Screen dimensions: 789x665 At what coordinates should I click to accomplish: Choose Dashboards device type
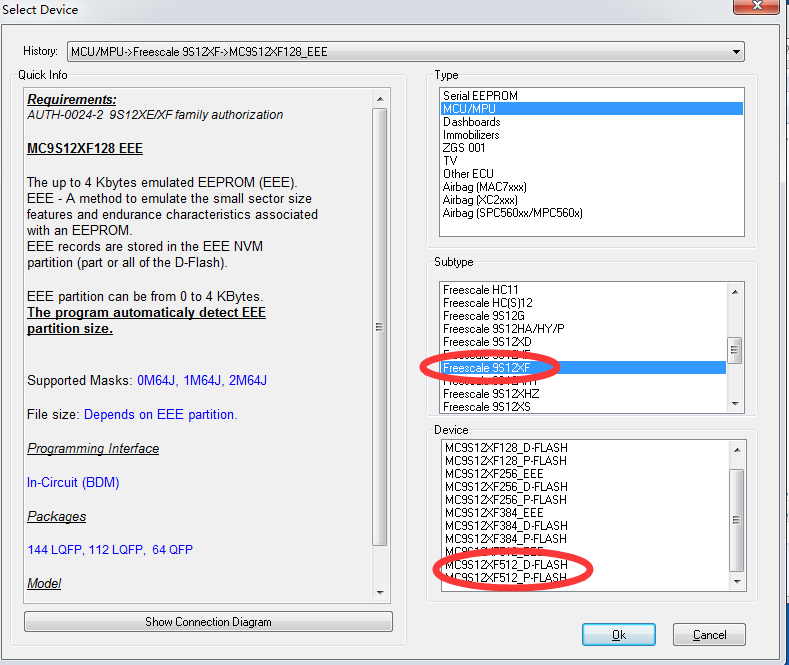[472, 122]
